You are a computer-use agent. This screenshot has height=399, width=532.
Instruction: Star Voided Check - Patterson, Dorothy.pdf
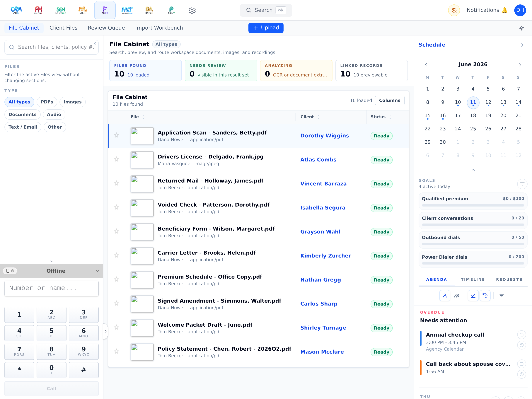pos(116,208)
